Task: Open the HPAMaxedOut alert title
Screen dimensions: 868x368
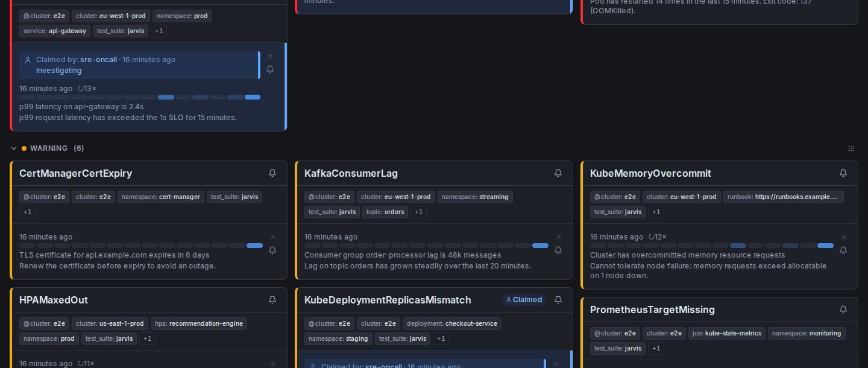Action: (54, 300)
